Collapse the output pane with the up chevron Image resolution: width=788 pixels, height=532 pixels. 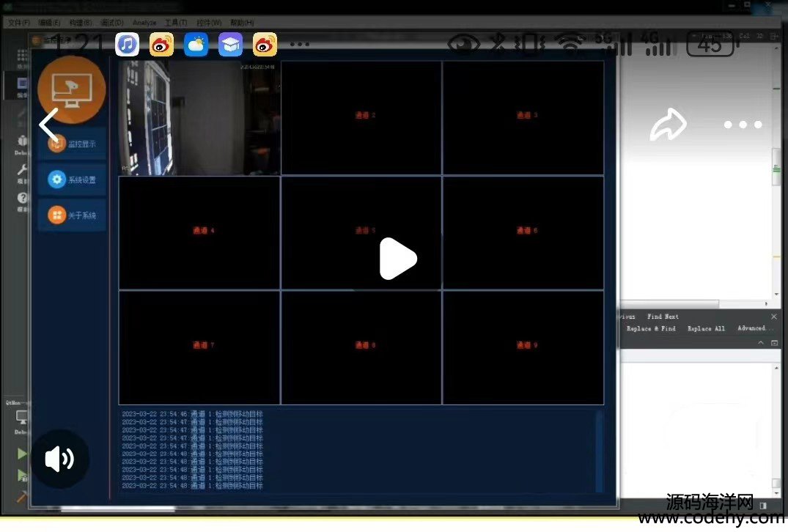tap(761, 343)
